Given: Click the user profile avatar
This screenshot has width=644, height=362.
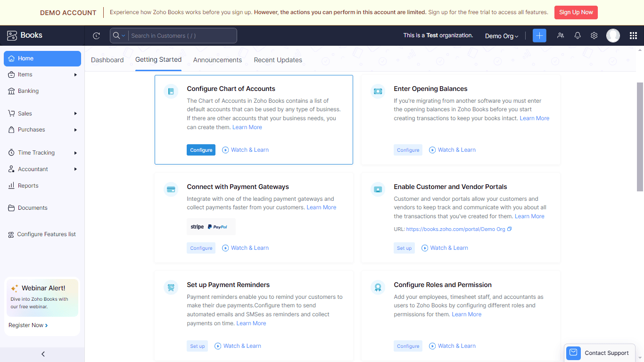Looking at the screenshot, I should (613, 35).
